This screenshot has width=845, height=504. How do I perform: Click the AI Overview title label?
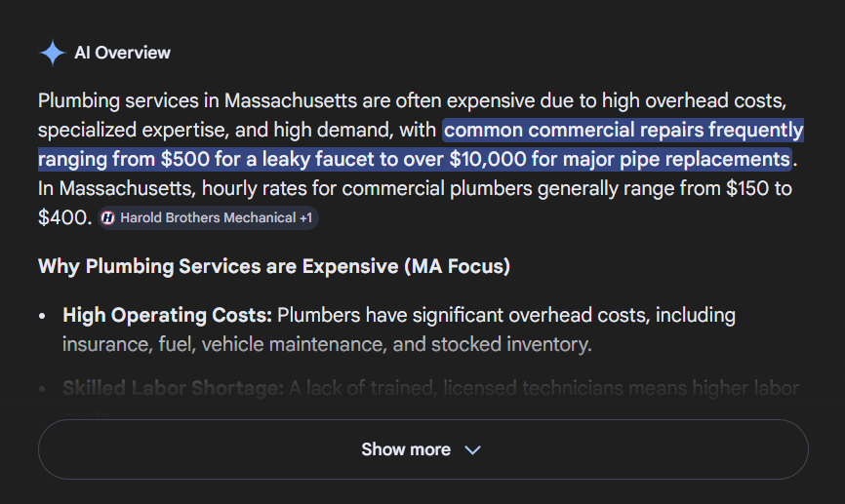(x=122, y=53)
